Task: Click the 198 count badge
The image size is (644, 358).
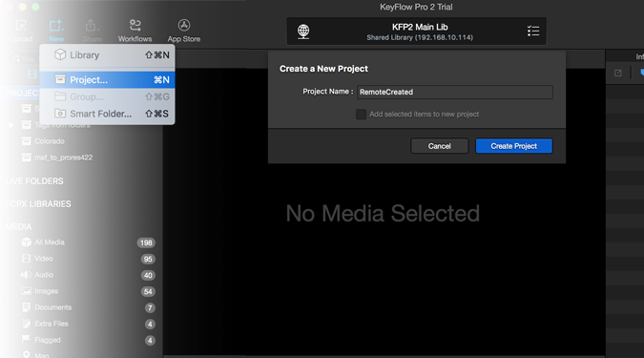Action: pyautogui.click(x=146, y=242)
